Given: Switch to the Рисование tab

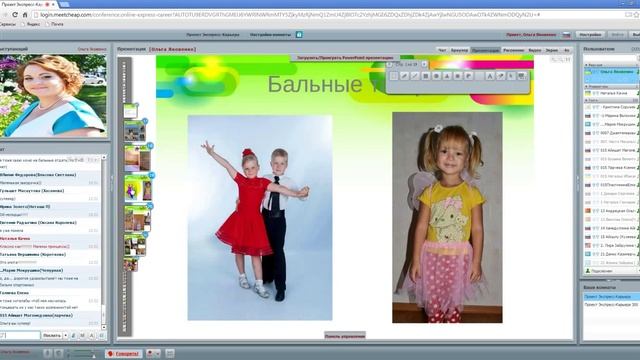Looking at the screenshot, I should 513,50.
